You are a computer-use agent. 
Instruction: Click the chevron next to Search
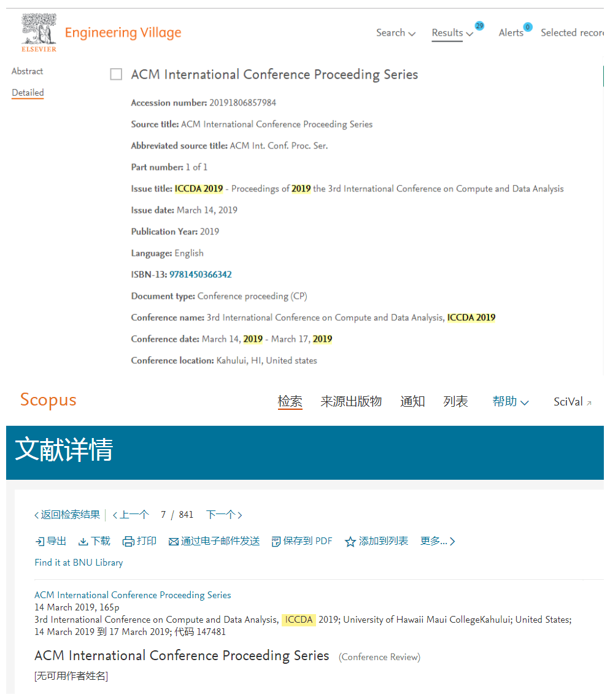pos(412,34)
